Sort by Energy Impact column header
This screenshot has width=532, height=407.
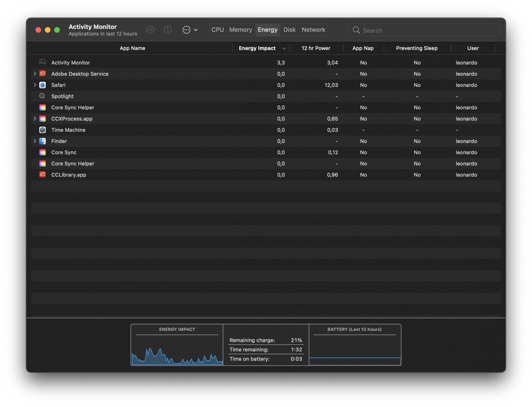(x=257, y=48)
